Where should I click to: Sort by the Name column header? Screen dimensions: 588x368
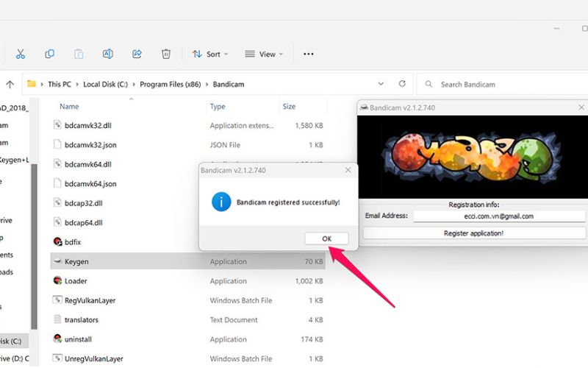click(x=69, y=106)
